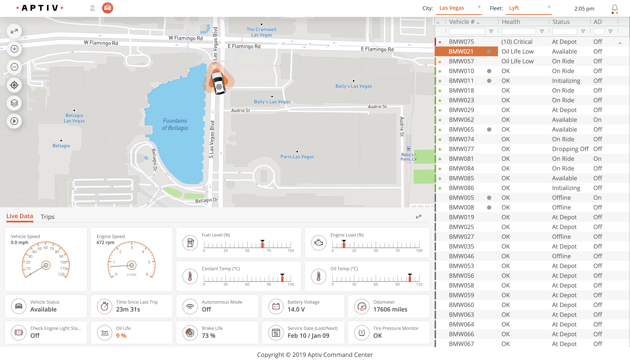Open the map layers selector
The image size is (630, 364).
coord(14,103)
